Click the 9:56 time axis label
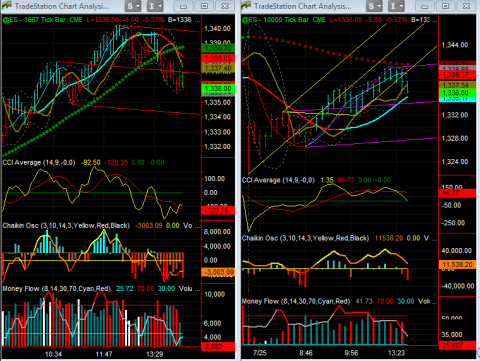 pos(351,353)
